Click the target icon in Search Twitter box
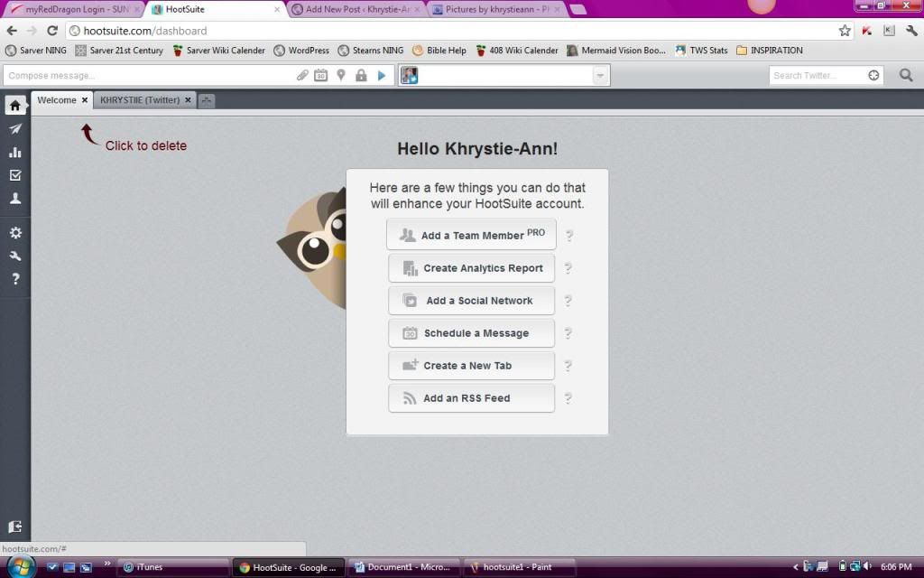Image resolution: width=924 pixels, height=578 pixels. coord(873,76)
